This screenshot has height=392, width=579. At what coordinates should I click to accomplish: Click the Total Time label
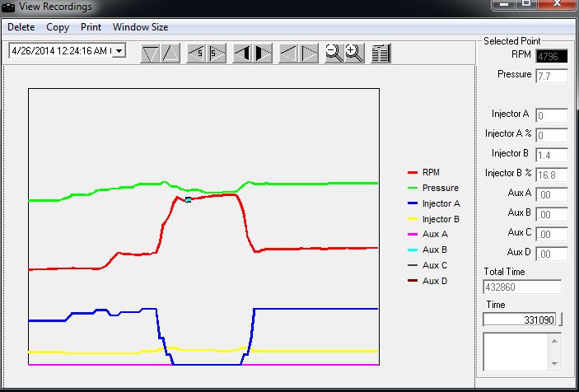504,272
